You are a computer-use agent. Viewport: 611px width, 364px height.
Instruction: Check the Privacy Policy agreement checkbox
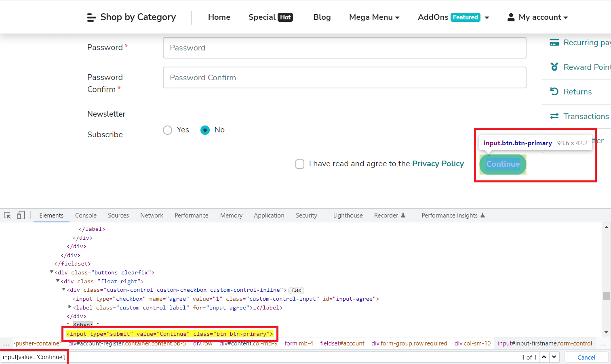(300, 164)
